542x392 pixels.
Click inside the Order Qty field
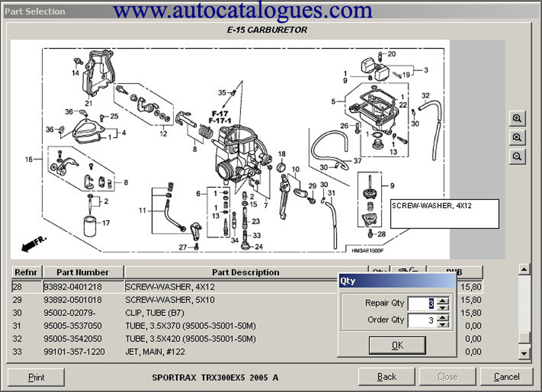(x=422, y=320)
